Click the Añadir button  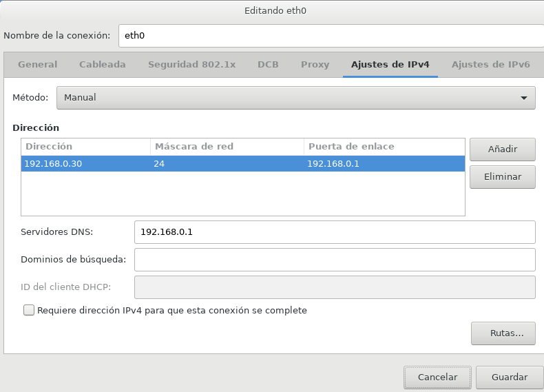coord(503,149)
